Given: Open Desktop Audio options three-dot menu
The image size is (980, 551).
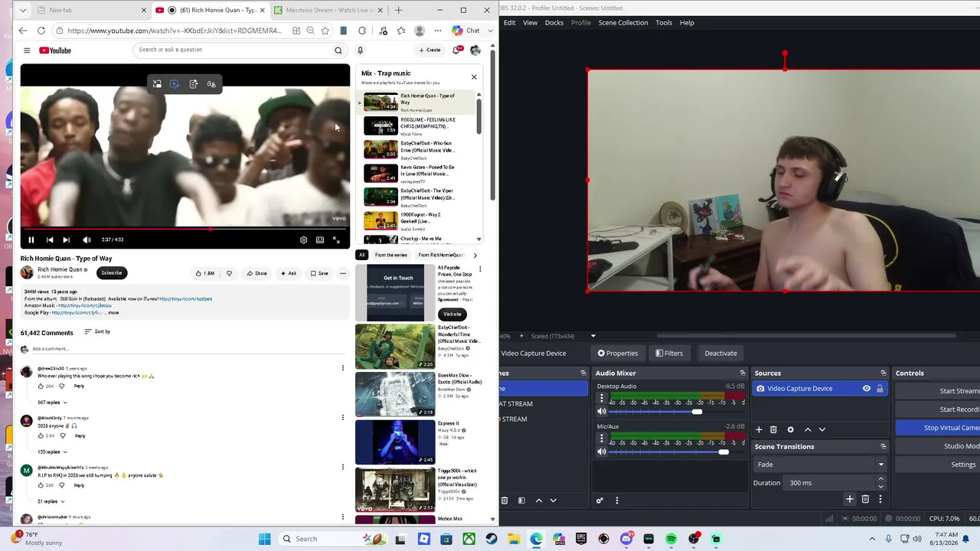Looking at the screenshot, I should click(602, 399).
